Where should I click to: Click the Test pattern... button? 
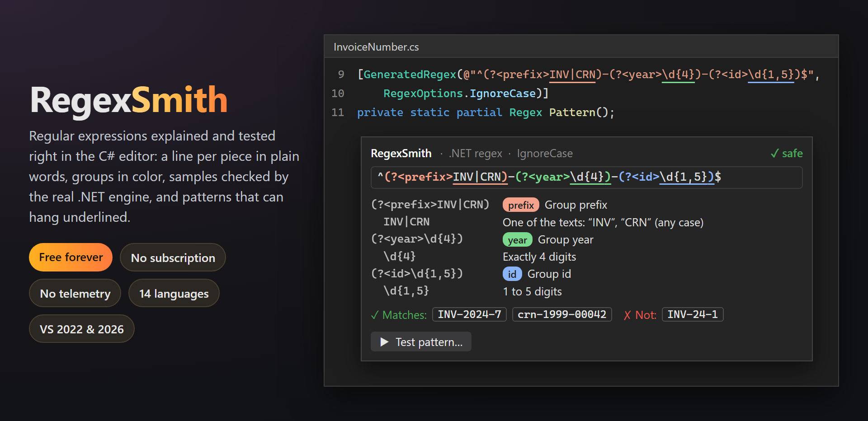421,342
